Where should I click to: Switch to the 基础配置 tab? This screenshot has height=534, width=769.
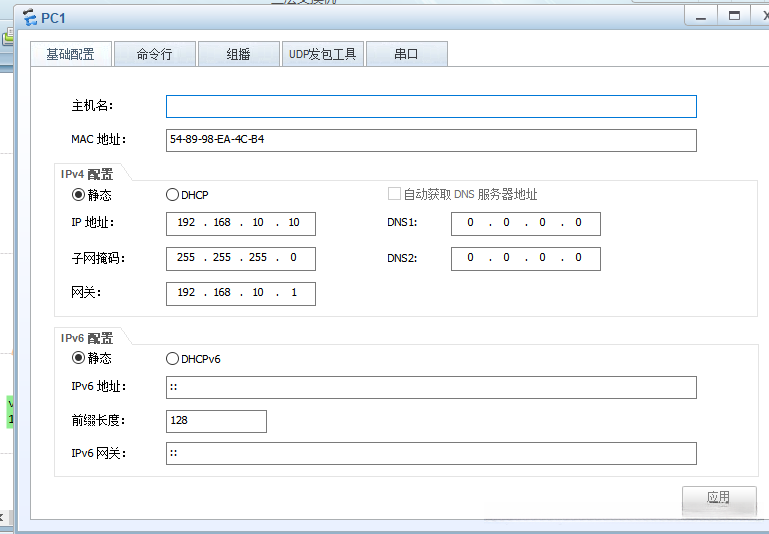point(71,54)
